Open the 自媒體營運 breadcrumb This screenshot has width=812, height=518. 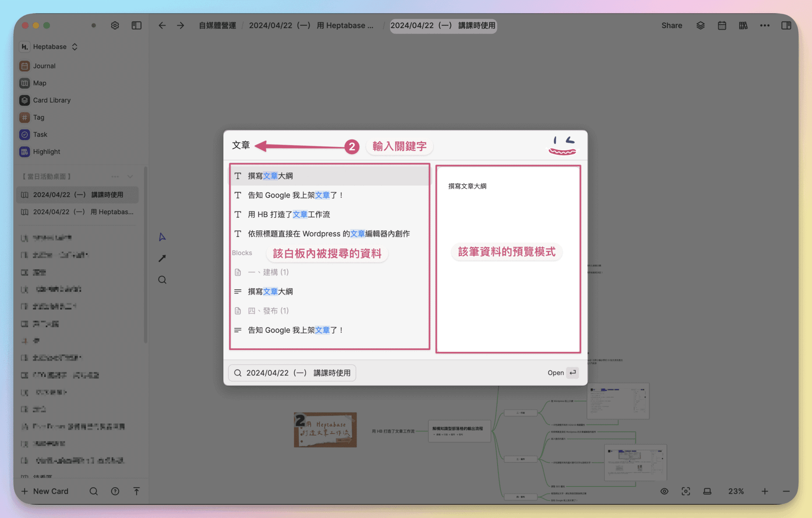217,25
